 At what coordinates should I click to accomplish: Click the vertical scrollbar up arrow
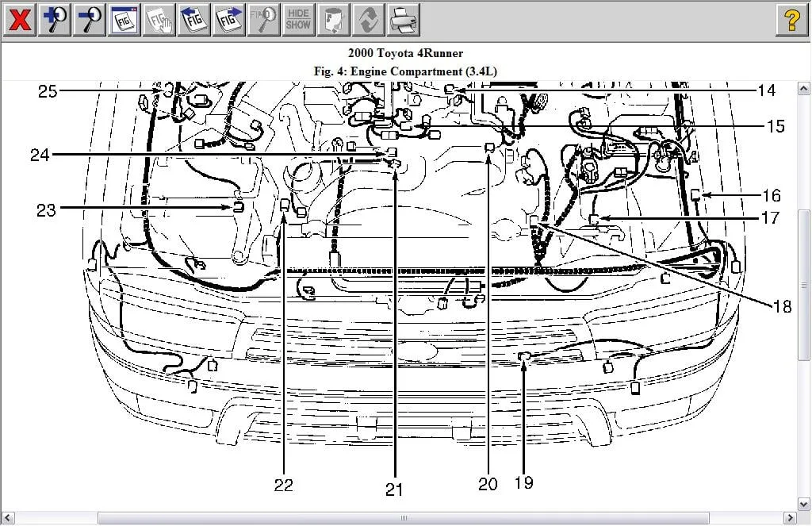coord(804,89)
